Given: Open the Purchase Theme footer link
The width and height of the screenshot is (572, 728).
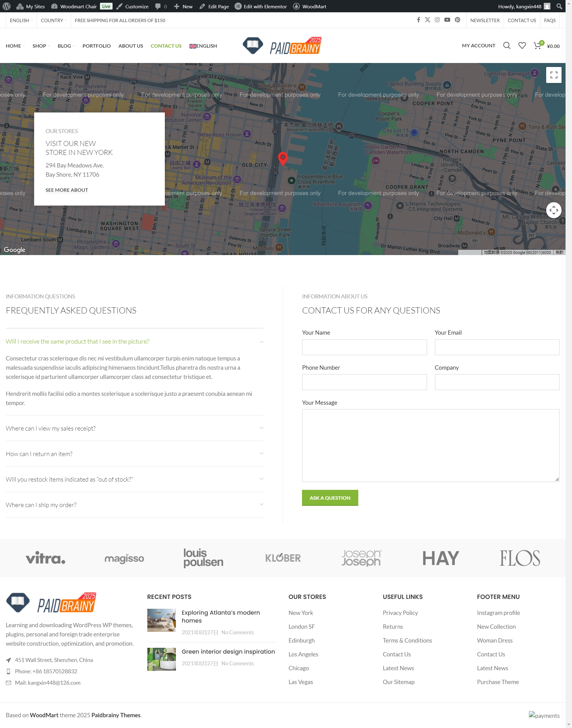Looking at the screenshot, I should (498, 682).
